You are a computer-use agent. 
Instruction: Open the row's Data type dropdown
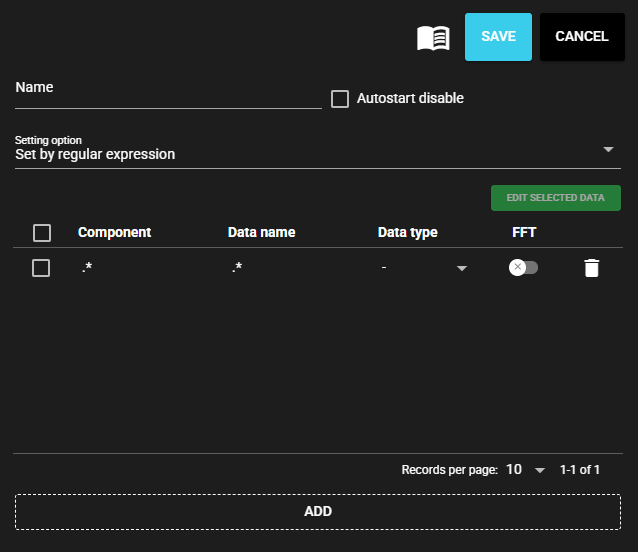coord(424,268)
